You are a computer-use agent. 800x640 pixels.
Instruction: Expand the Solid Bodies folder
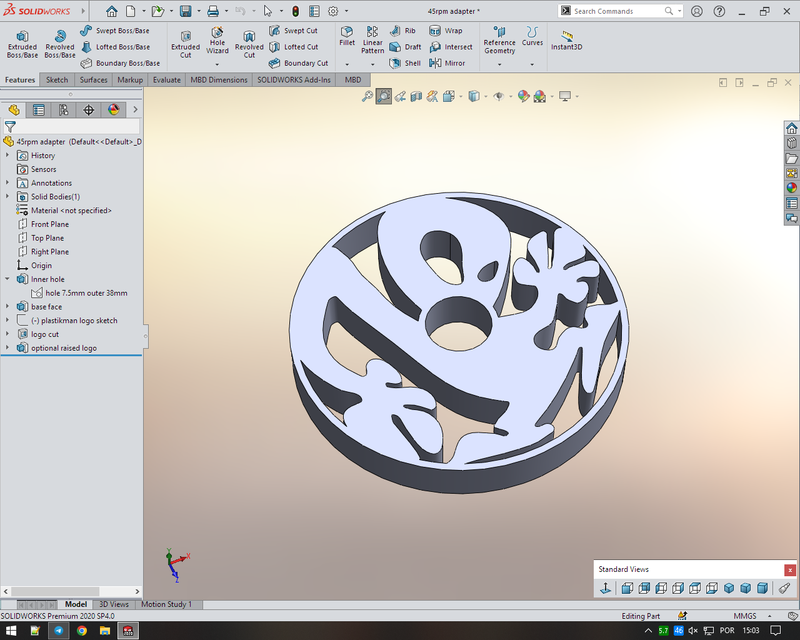pyautogui.click(x=8, y=196)
